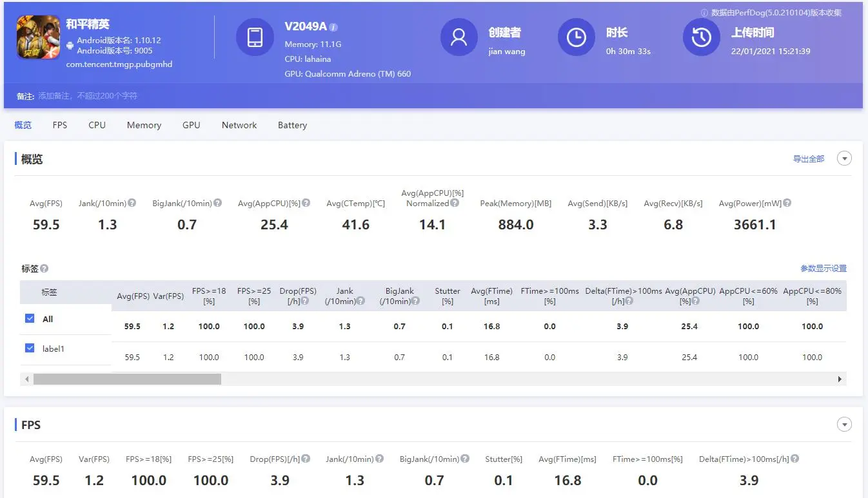Toggle the All label checkbox
The image size is (868, 498).
click(x=29, y=318)
